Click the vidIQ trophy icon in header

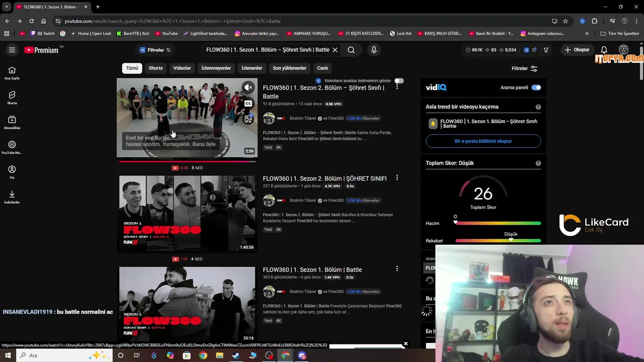pos(546,50)
